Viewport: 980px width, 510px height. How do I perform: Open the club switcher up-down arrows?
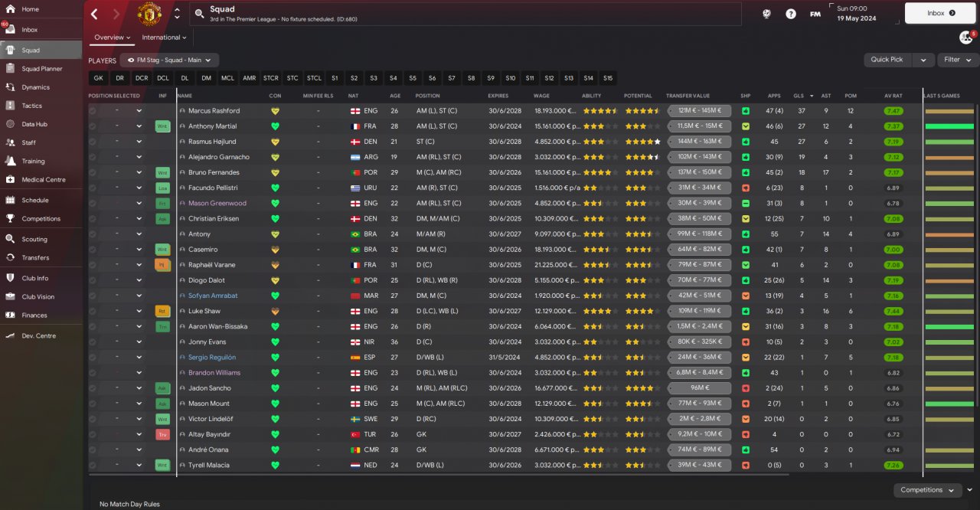[178, 14]
